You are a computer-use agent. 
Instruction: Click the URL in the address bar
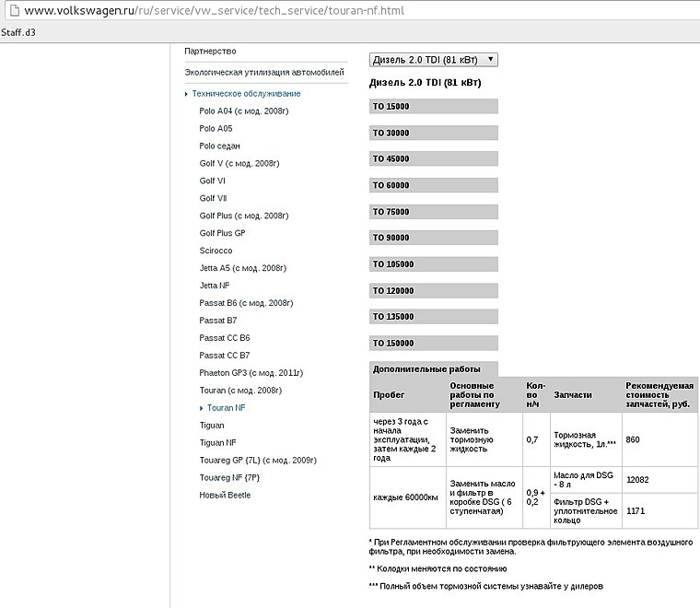point(215,10)
